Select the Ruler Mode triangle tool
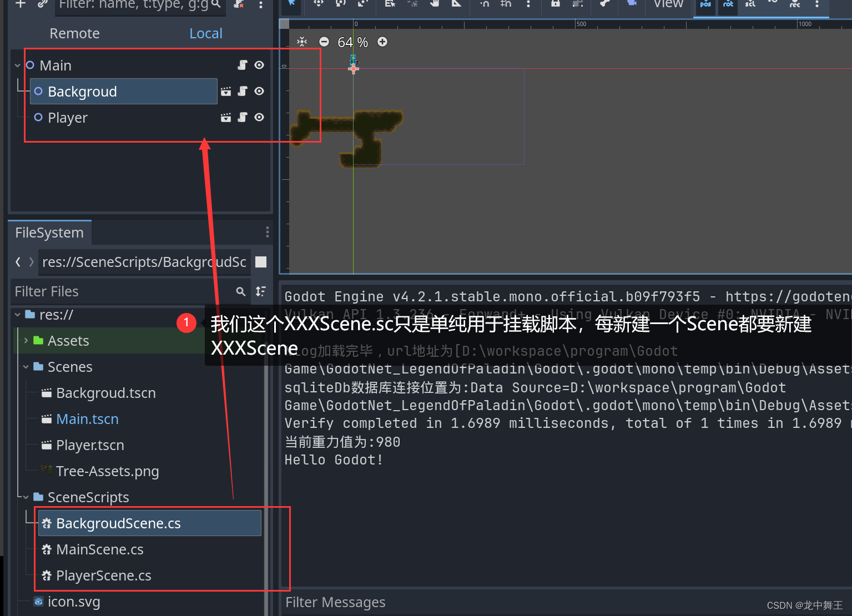Image resolution: width=852 pixels, height=616 pixels. (456, 3)
